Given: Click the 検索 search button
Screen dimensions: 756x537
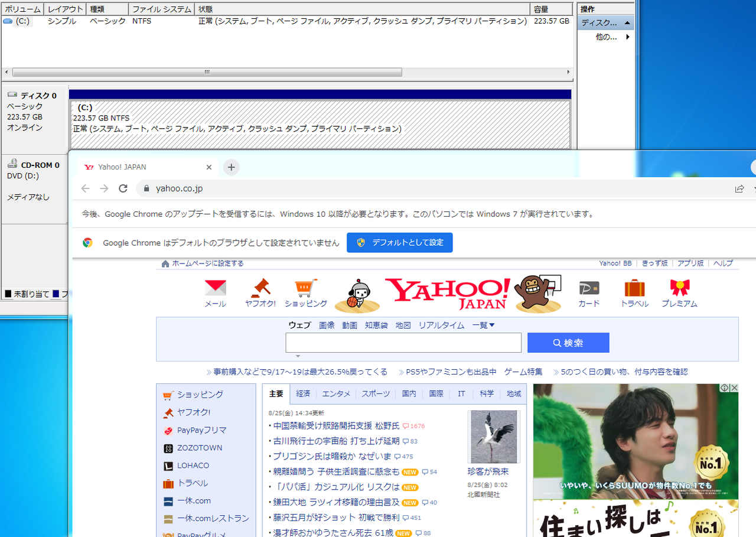Looking at the screenshot, I should click(568, 343).
